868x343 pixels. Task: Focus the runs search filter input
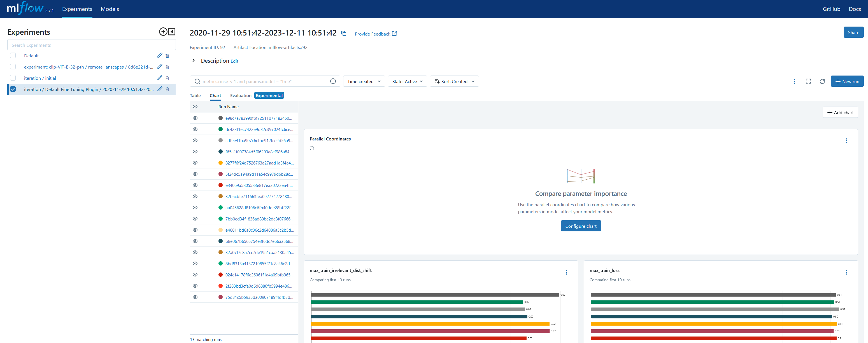[x=264, y=81]
